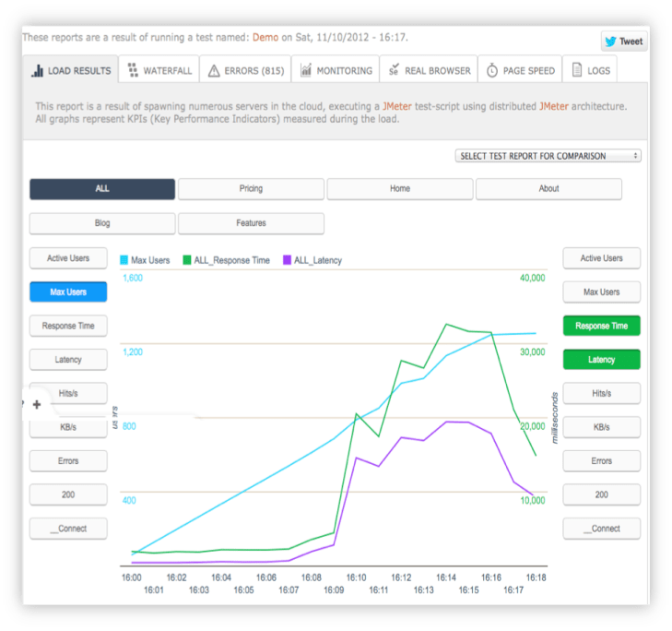Click the Selenium icon on Real Browser tab
The width and height of the screenshot is (672, 631).
pyautogui.click(x=394, y=71)
